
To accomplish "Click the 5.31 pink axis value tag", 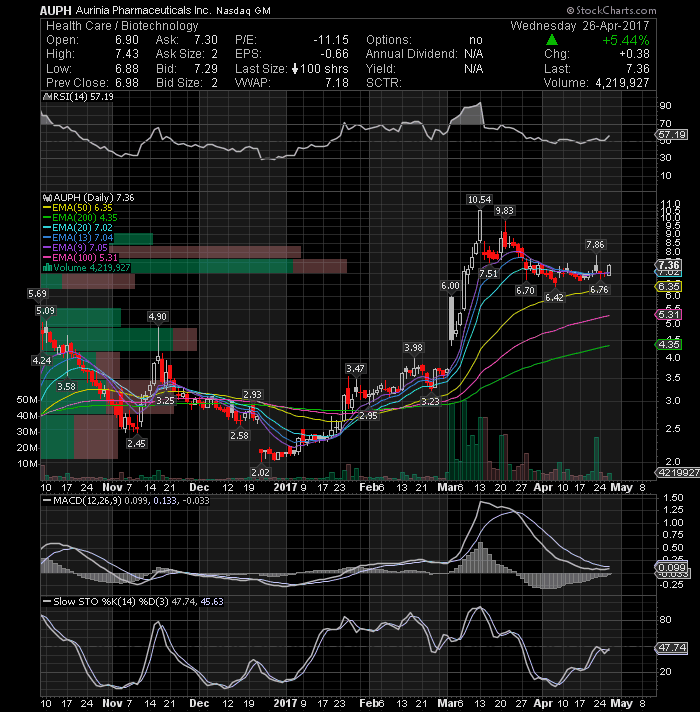I will [669, 315].
